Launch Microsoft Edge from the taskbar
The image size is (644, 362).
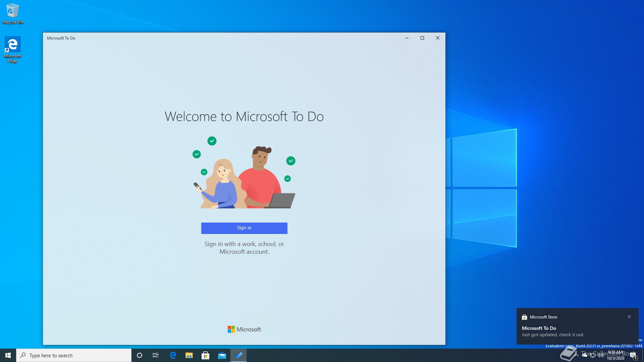[x=173, y=355]
